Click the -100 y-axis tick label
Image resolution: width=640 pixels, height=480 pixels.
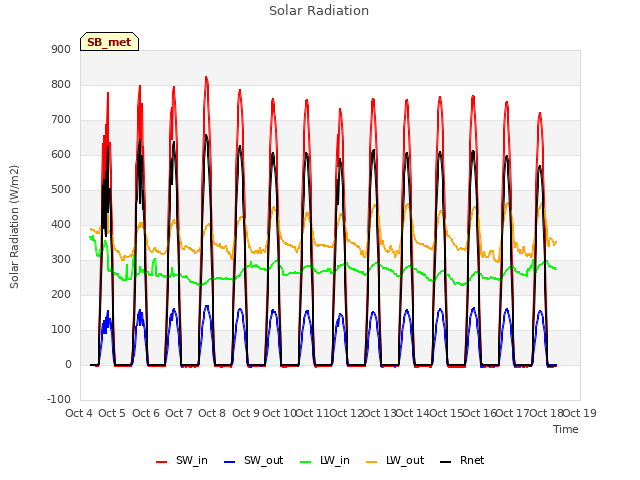(59, 399)
